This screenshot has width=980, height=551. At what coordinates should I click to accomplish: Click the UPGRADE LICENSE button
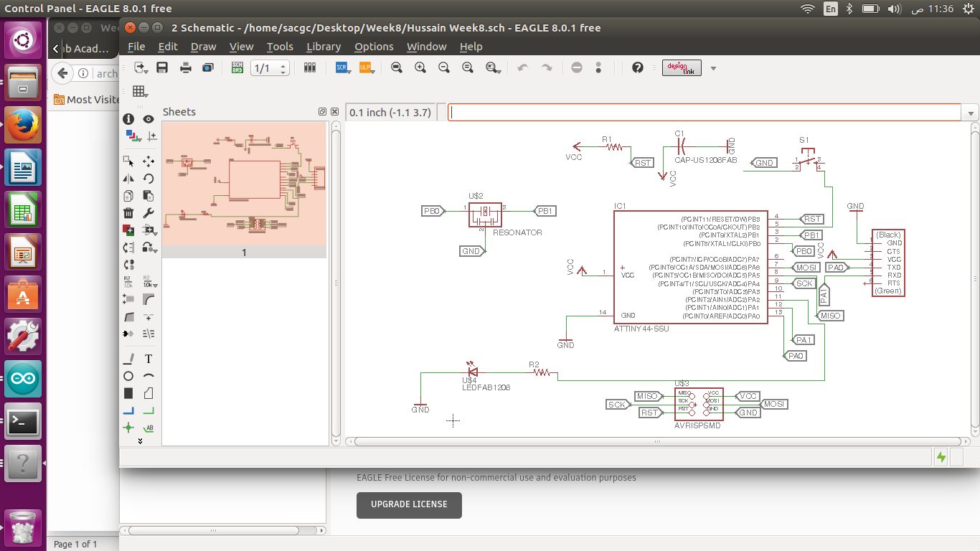click(409, 504)
